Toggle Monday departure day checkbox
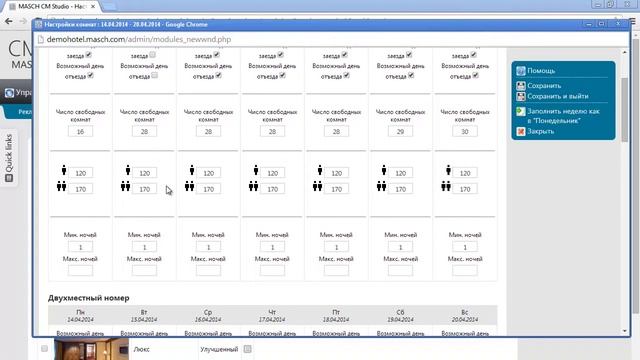 (90, 75)
